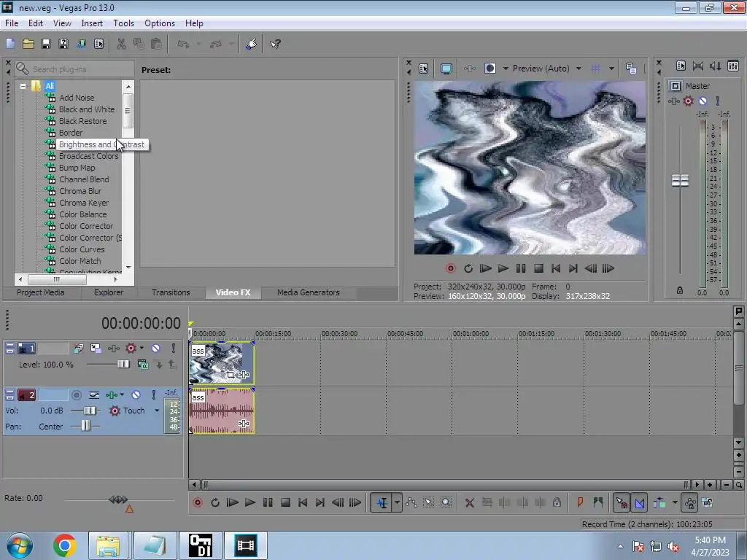
Task: Arm audio track 2 for record
Action: pyautogui.click(x=76, y=394)
